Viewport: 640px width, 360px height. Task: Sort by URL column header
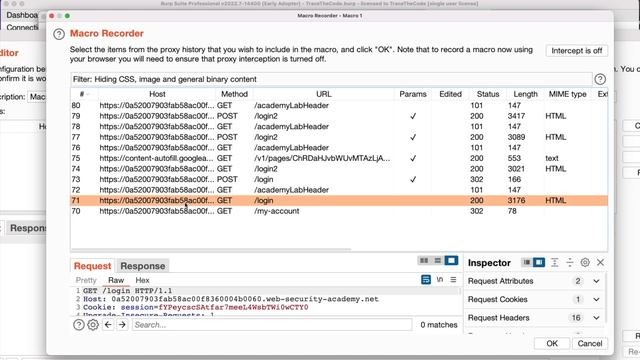click(x=323, y=94)
